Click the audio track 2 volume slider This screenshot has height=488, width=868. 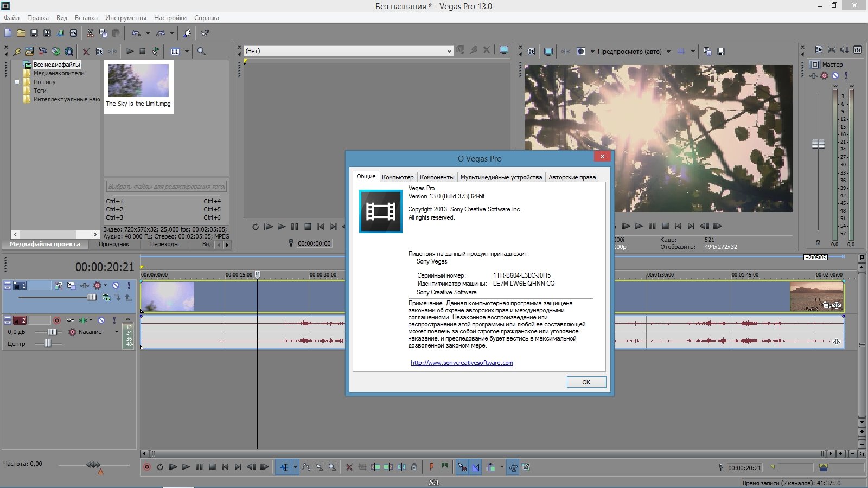click(52, 332)
